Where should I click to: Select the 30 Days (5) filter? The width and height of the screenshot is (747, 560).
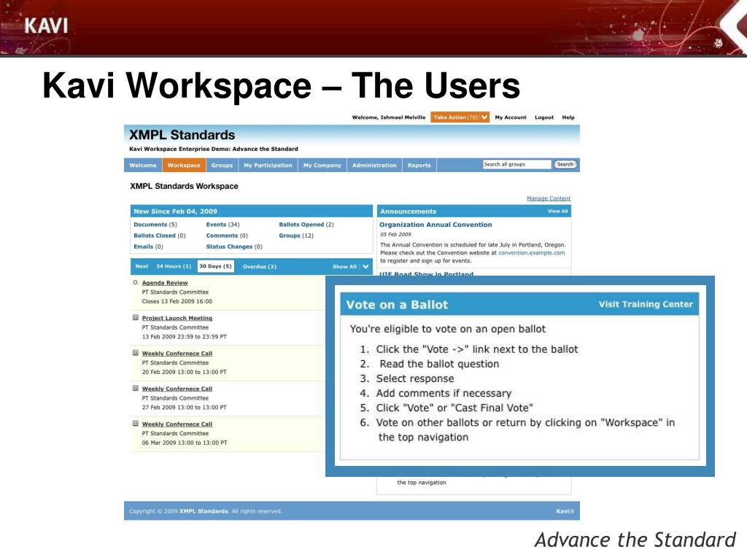[215, 266]
